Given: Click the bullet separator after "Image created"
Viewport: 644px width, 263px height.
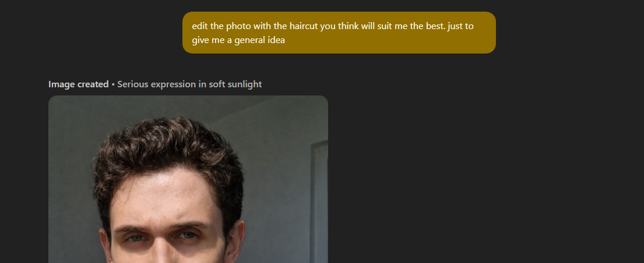Looking at the screenshot, I should click(113, 84).
